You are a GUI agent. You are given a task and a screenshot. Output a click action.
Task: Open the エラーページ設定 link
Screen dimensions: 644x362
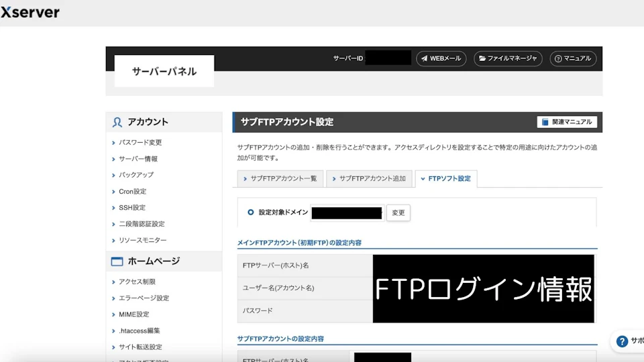pos(144,298)
